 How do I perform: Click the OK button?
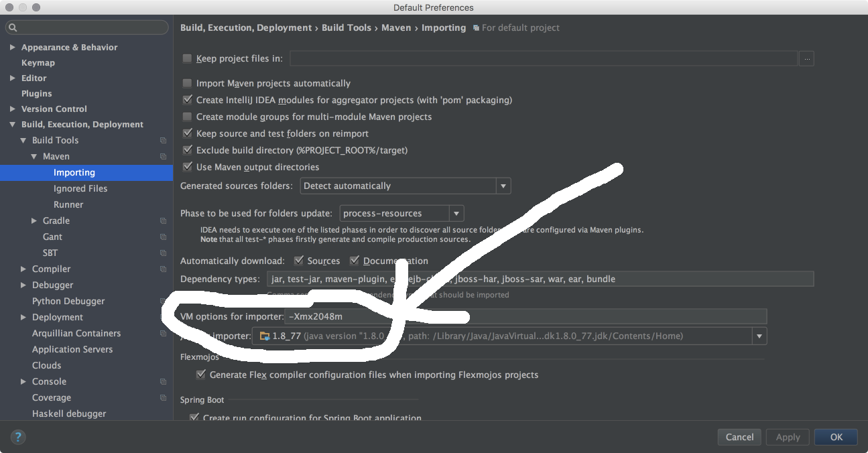[836, 437]
